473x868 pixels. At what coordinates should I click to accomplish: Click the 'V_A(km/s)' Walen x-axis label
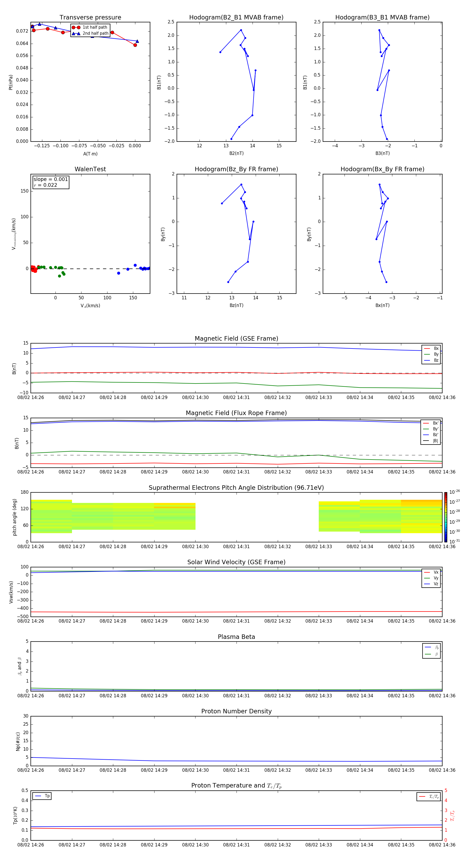(x=90, y=306)
